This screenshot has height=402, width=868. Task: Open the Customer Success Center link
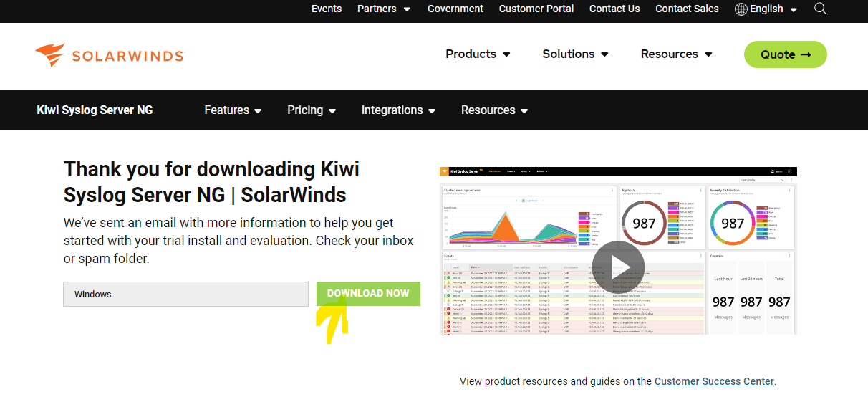pos(714,381)
